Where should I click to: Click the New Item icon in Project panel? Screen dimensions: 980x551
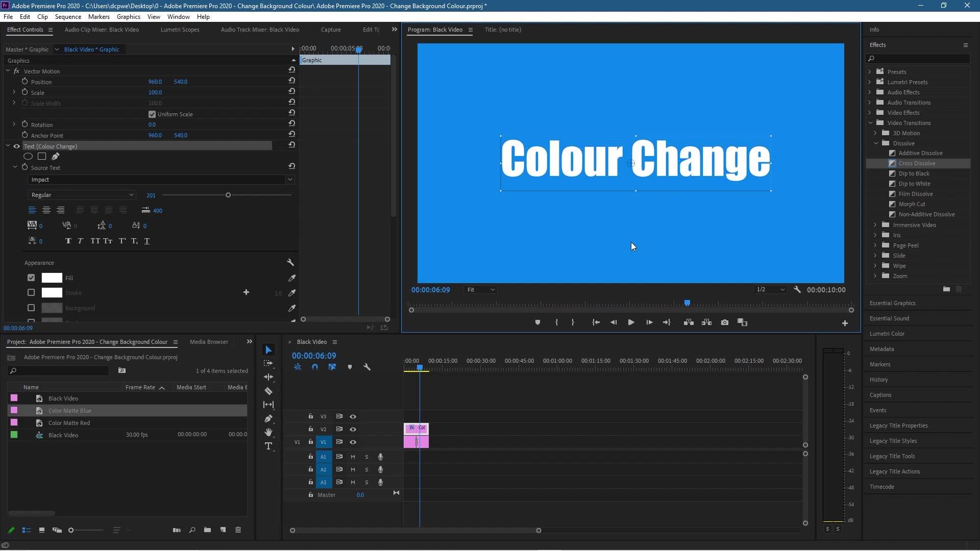tap(223, 530)
